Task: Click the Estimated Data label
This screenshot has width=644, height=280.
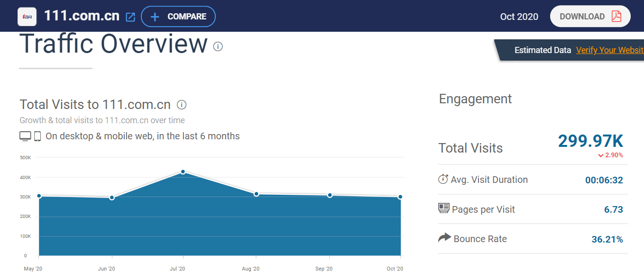Action: [x=543, y=50]
